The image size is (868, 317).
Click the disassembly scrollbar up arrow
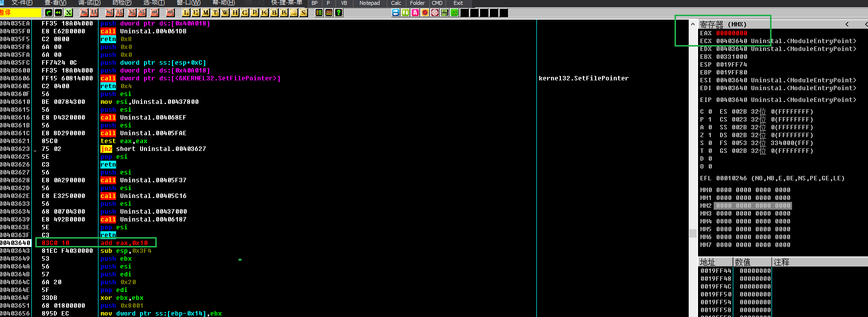tap(693, 24)
